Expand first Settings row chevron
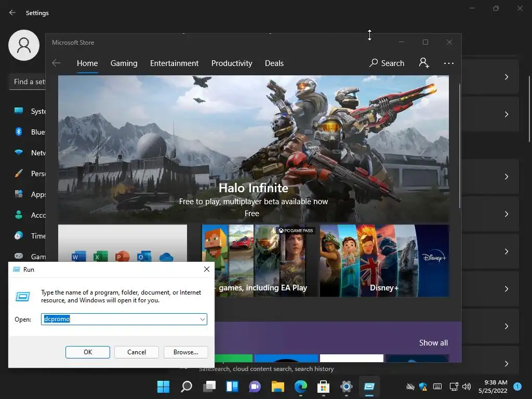Screen dimensions: 532x399 click(x=506, y=77)
